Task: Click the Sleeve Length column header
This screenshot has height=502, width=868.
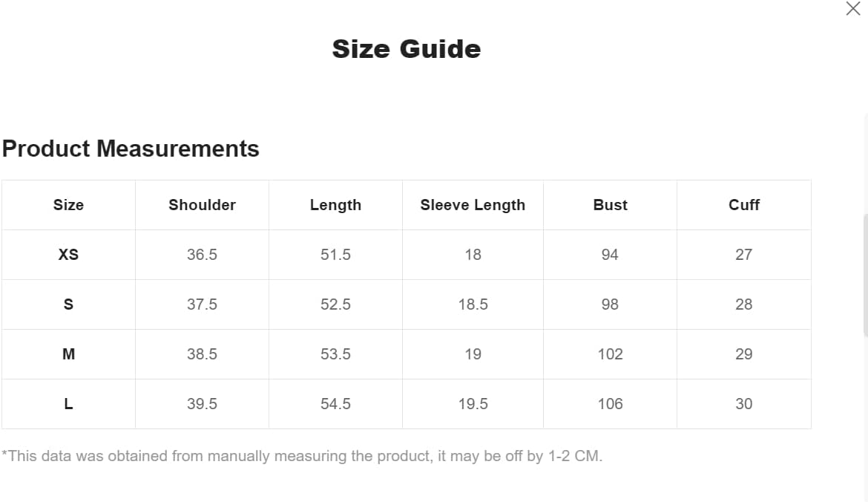Action: (473, 205)
